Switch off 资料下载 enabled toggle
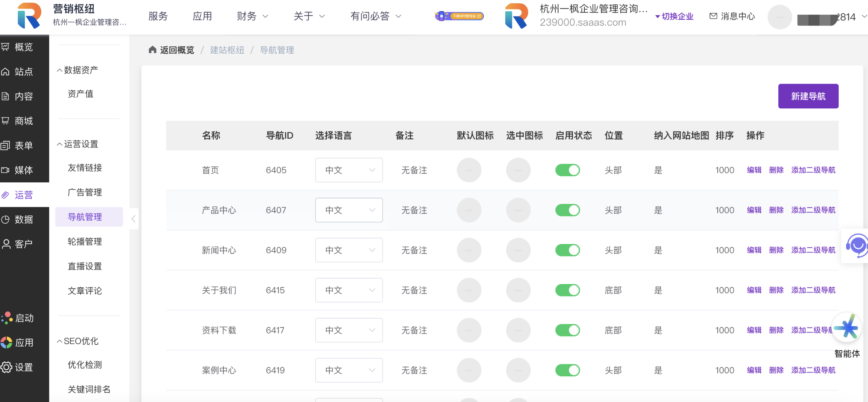 point(567,330)
